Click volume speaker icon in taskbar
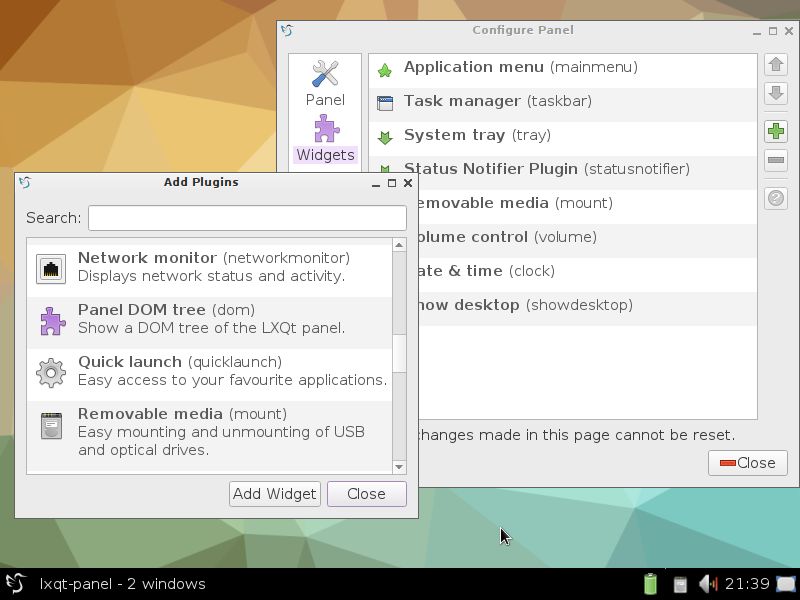Image resolution: width=800 pixels, height=600 pixels. pyautogui.click(x=708, y=584)
